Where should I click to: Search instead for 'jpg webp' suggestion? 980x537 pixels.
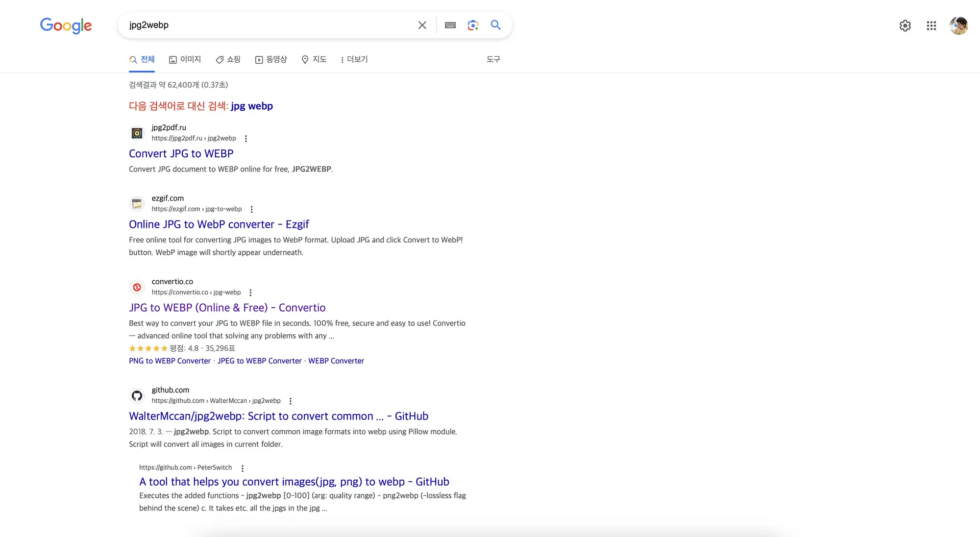click(x=252, y=106)
